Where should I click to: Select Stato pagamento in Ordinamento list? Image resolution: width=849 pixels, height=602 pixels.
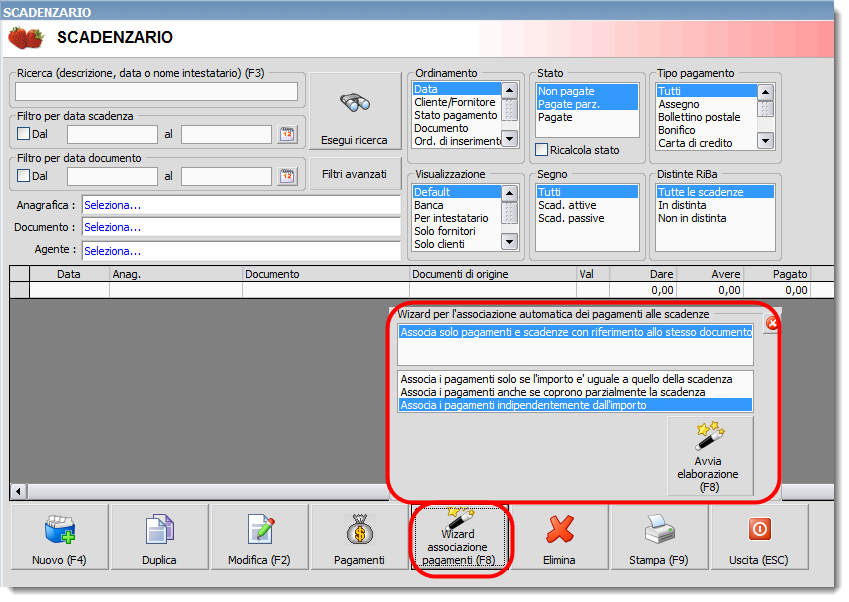point(456,115)
